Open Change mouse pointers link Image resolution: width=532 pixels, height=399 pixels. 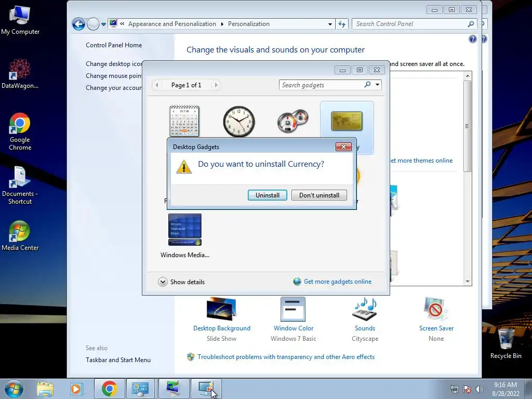pos(114,76)
